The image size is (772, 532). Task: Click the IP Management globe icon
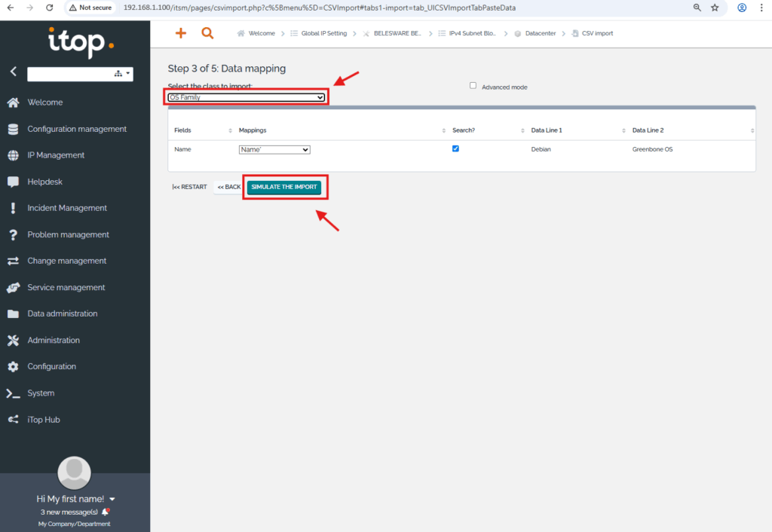pyautogui.click(x=13, y=155)
